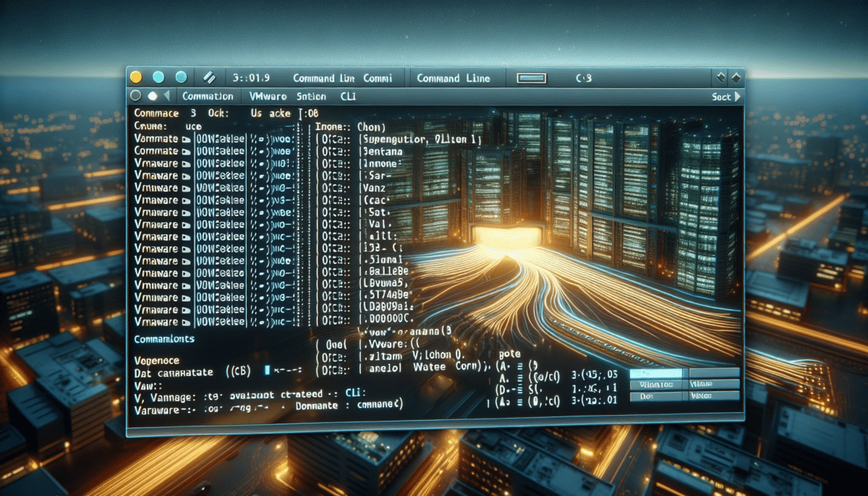Select the dotted blue circle title bar icon
Viewport: 868px width, 496px height.
tap(181, 77)
